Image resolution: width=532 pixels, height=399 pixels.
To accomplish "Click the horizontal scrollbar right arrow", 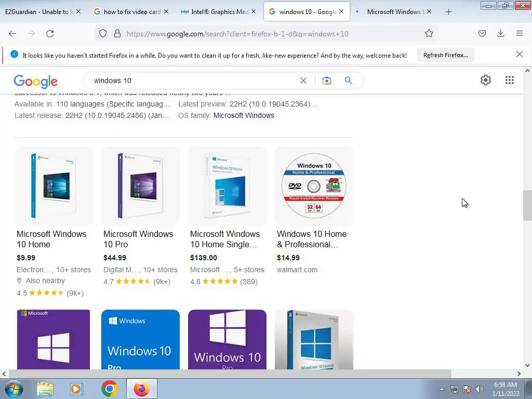I will (x=519, y=374).
